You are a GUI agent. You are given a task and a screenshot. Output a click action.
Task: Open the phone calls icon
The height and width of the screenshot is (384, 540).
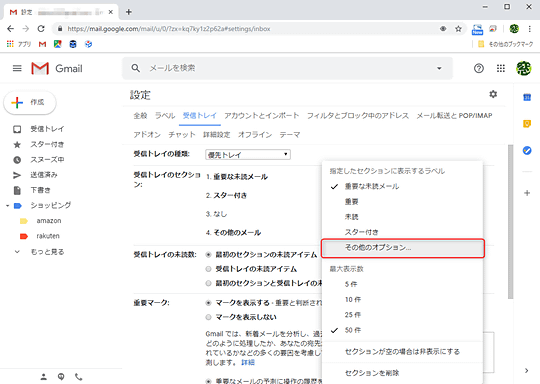(79, 377)
